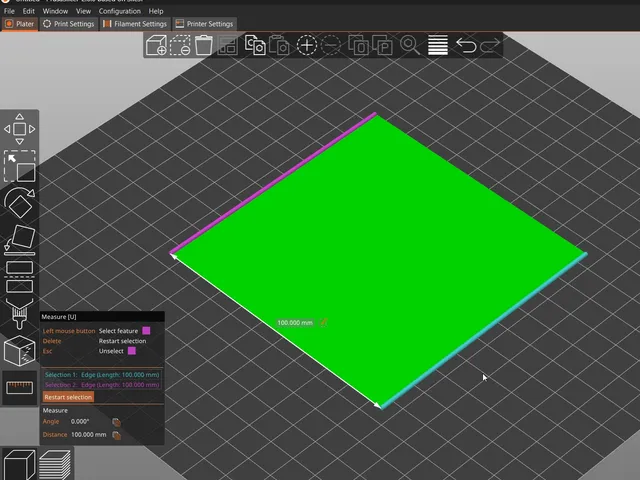Click the Split to objects icon
Image resolution: width=640 pixels, height=480 pixels.
tap(358, 45)
